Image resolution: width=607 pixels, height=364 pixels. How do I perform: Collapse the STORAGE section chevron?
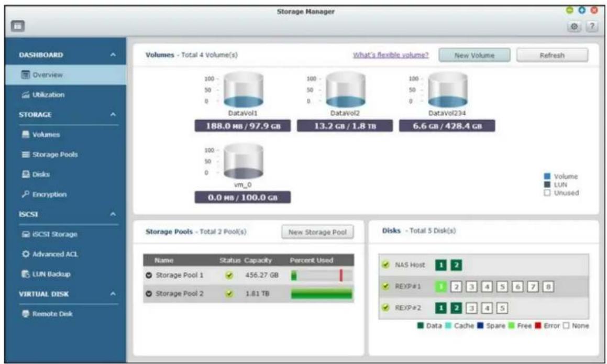point(113,115)
